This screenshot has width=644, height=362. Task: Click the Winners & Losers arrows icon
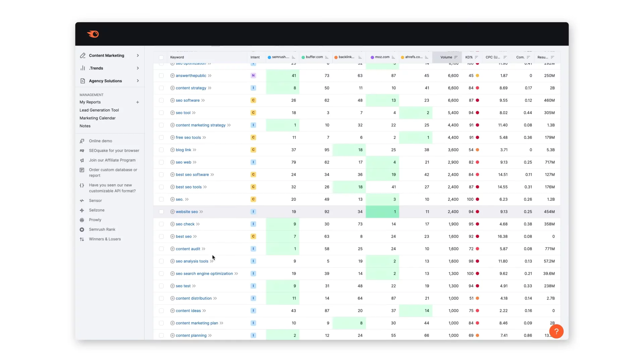pyautogui.click(x=82, y=239)
